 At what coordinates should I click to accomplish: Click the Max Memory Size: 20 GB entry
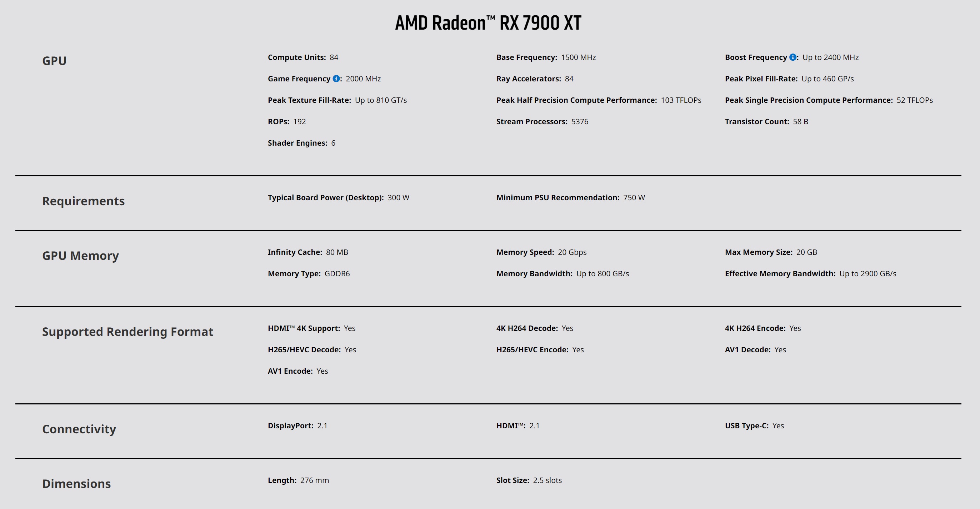tap(771, 252)
